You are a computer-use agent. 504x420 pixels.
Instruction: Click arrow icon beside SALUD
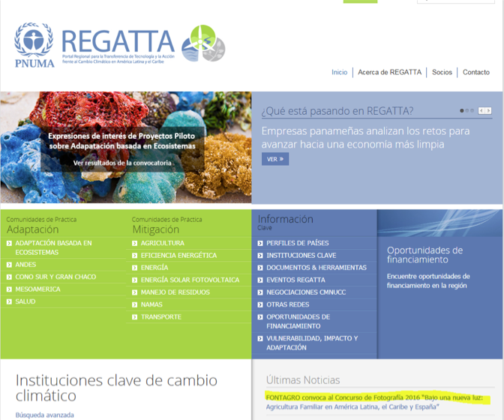9,301
